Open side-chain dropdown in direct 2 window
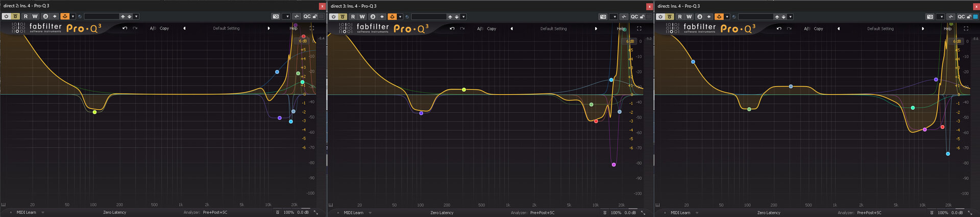This screenshot has height=217, width=980. pos(73,16)
